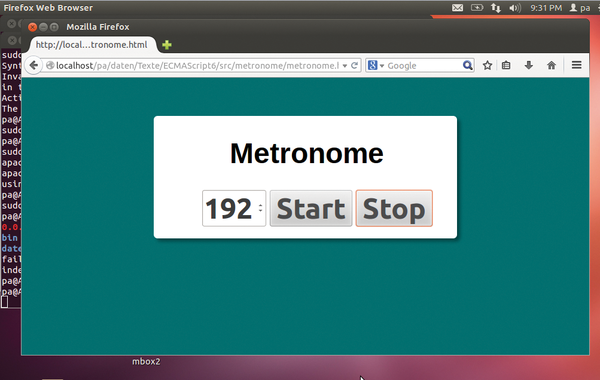This screenshot has height=380, width=600.
Task: Start the metronome with Start button
Action: coord(311,209)
